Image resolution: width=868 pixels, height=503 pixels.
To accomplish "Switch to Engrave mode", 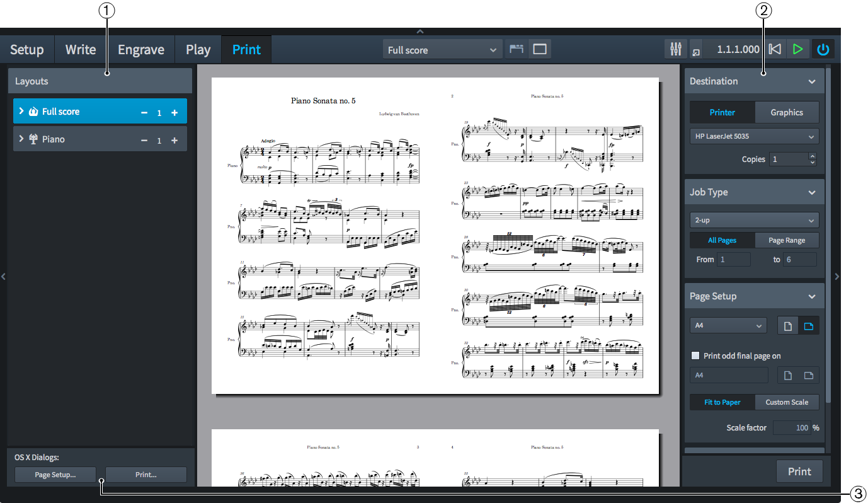I will point(141,50).
